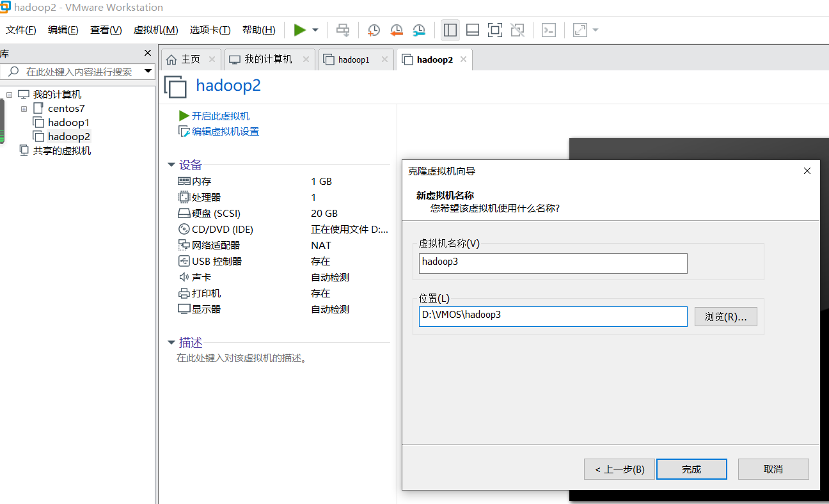Click the < 上一步(B) button
This screenshot has width=829, height=504.
[x=620, y=469]
